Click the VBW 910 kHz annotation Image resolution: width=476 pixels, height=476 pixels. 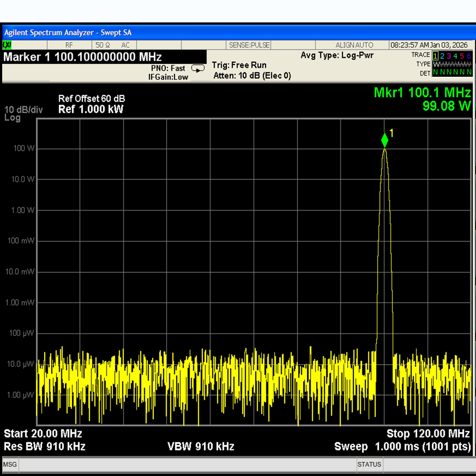coord(201,446)
